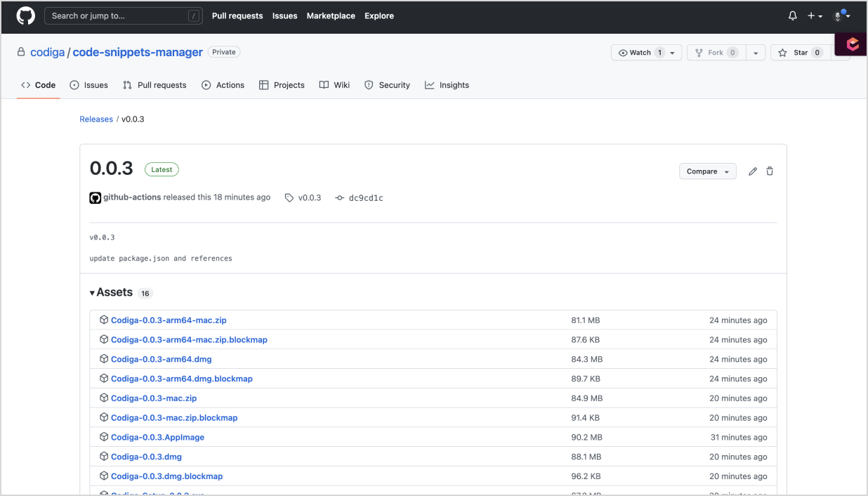Download Codiga-0.0.3.AppImage
Viewport: 868px width, 496px height.
[x=157, y=437]
